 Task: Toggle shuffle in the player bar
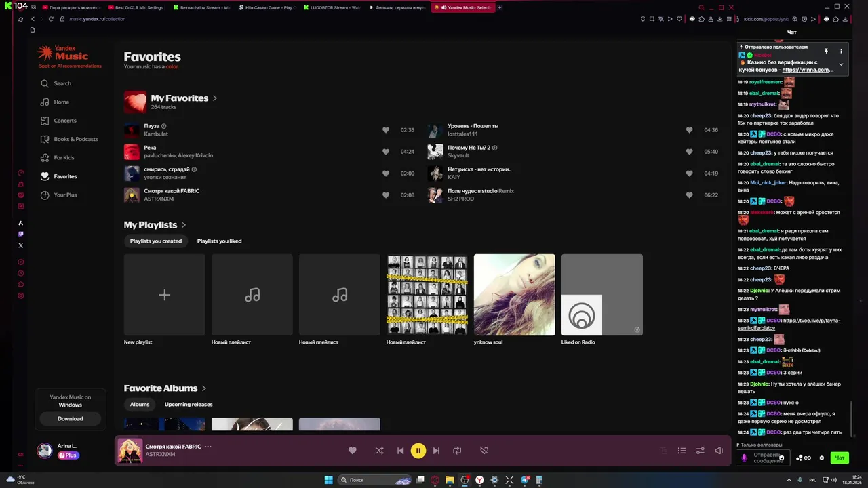(379, 451)
